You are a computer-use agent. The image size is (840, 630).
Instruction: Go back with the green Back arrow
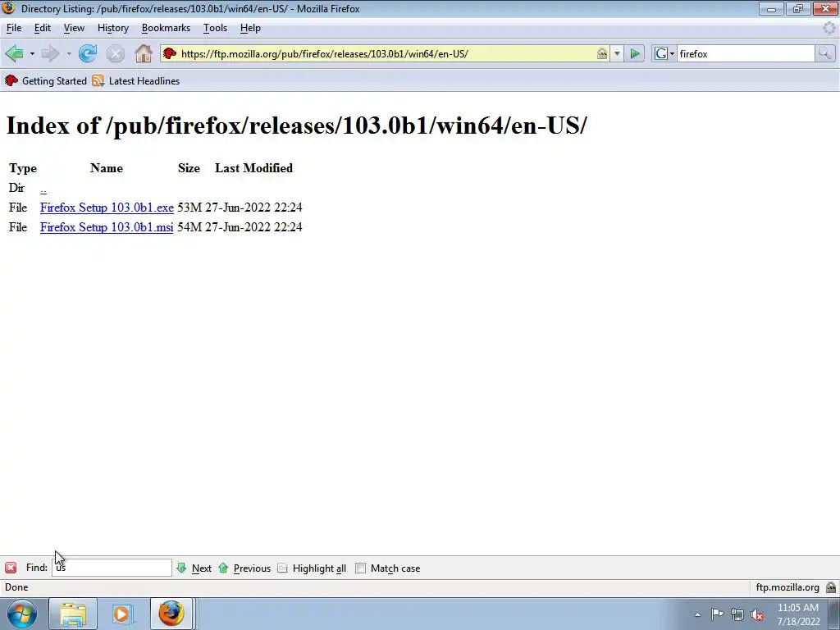point(15,53)
